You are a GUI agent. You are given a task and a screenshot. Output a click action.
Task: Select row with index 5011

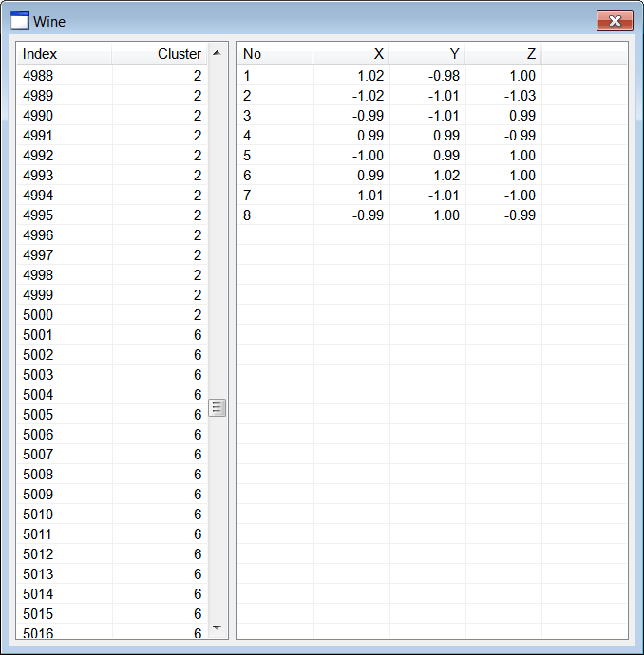[x=112, y=533]
